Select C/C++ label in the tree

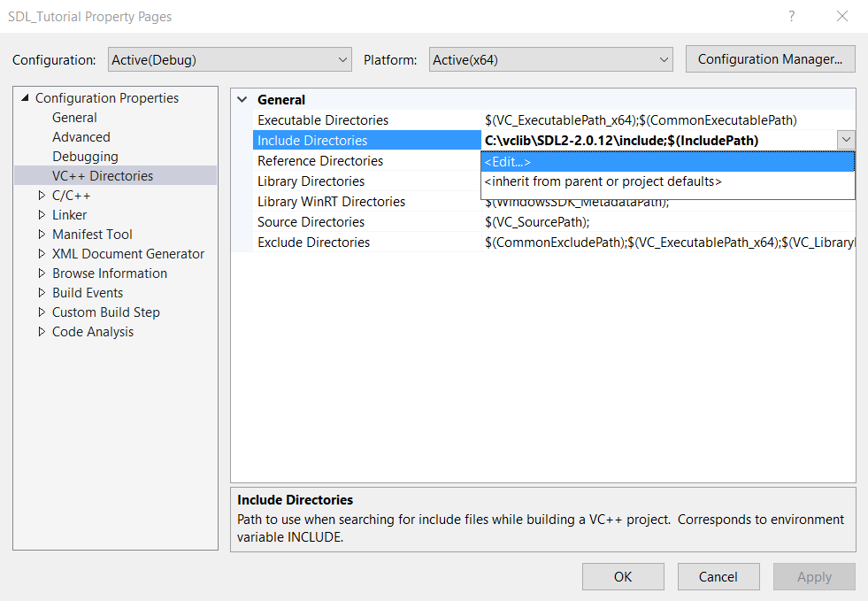[x=71, y=196]
